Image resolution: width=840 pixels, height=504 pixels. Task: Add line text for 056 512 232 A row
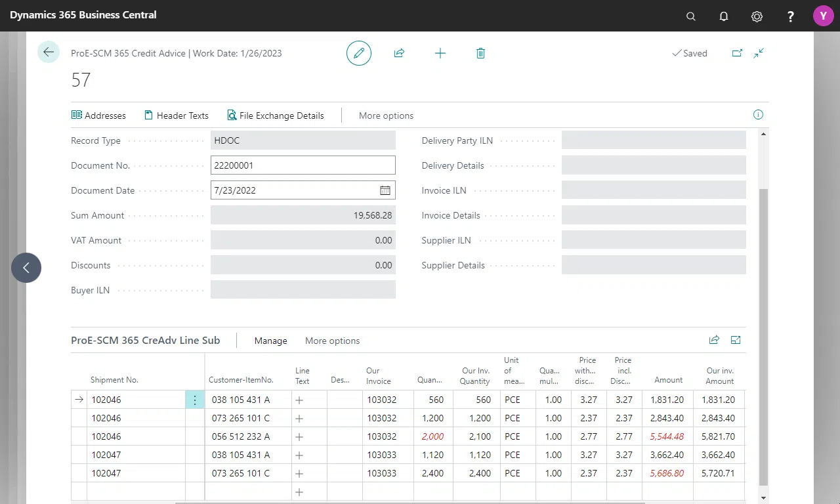pos(300,436)
